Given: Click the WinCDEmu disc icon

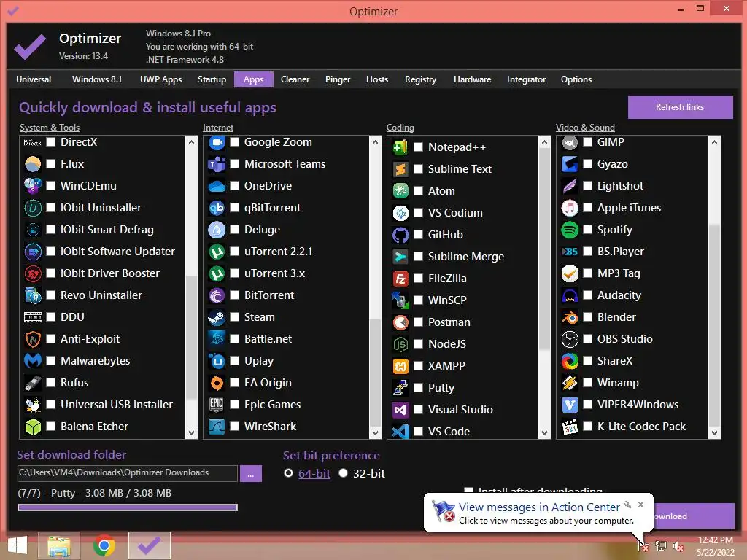Looking at the screenshot, I should pos(33,186).
